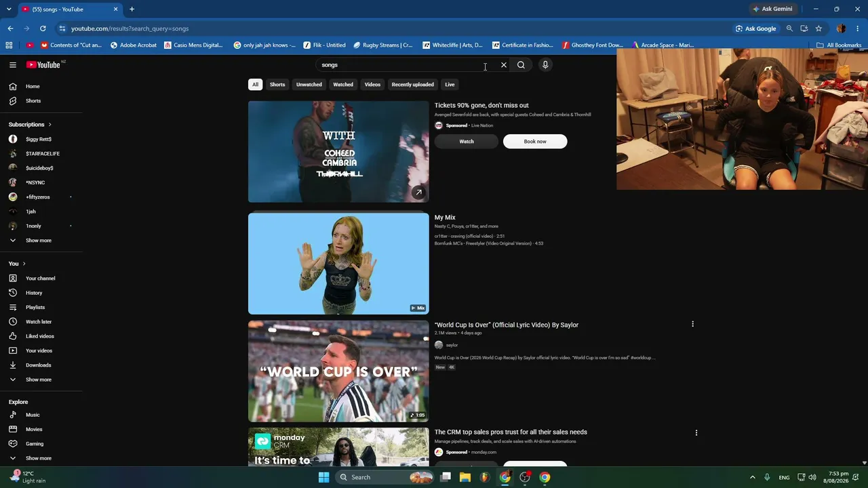Open Adobe Acrobat bookmark
Screen dimensions: 868x488
134,45
